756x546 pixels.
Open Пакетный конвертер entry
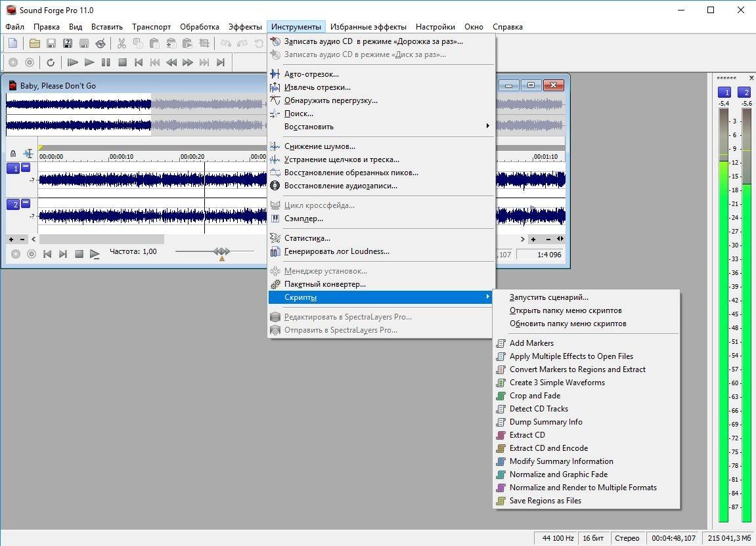pyautogui.click(x=382, y=284)
